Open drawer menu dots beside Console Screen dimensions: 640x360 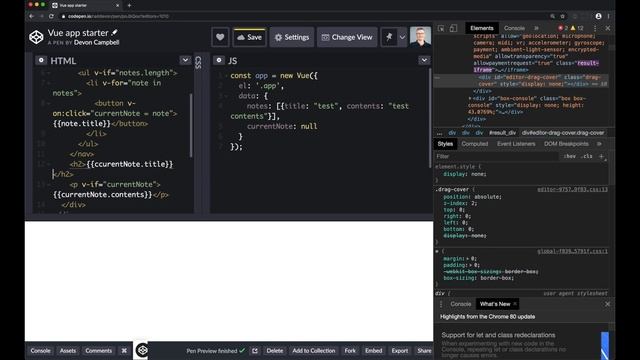(x=441, y=304)
